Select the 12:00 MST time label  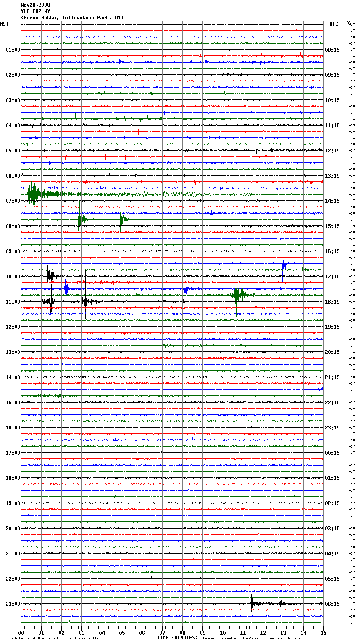(13, 327)
